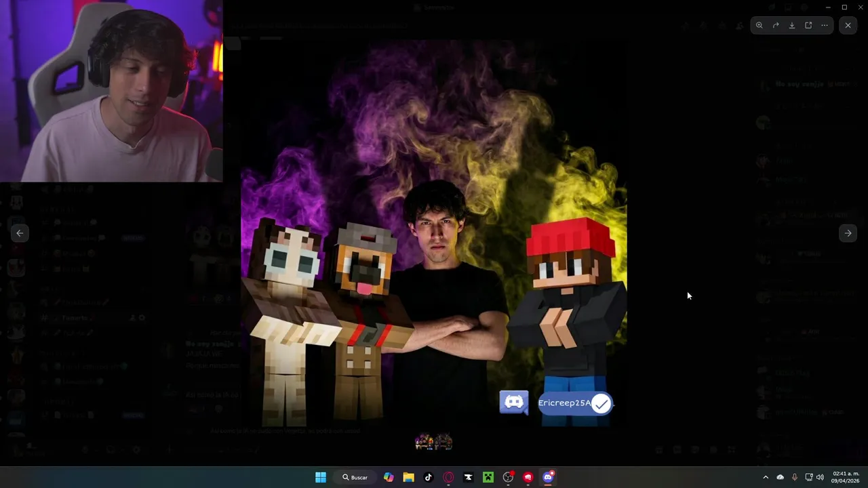
Task: Close the image viewer overlay
Action: (x=848, y=26)
